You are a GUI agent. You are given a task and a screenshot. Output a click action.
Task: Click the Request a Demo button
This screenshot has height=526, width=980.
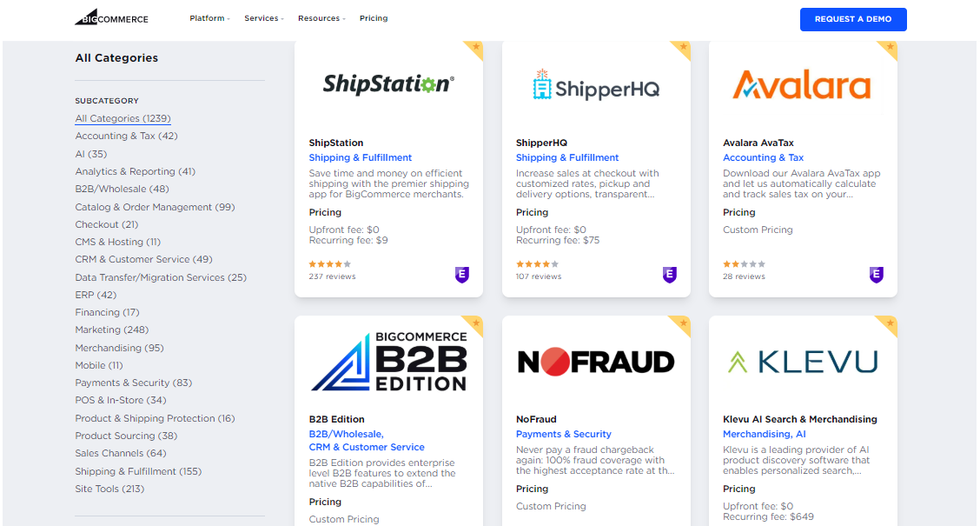tap(853, 19)
